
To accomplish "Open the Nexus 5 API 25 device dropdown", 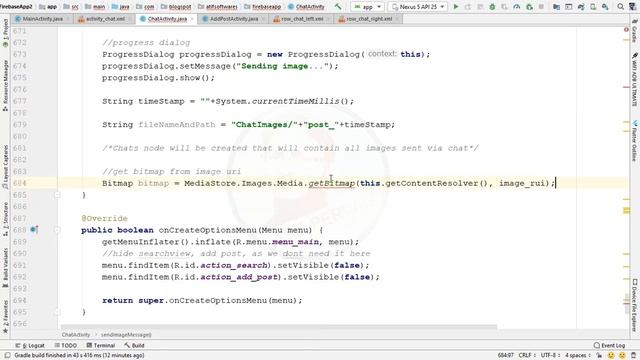I will coord(418,7).
